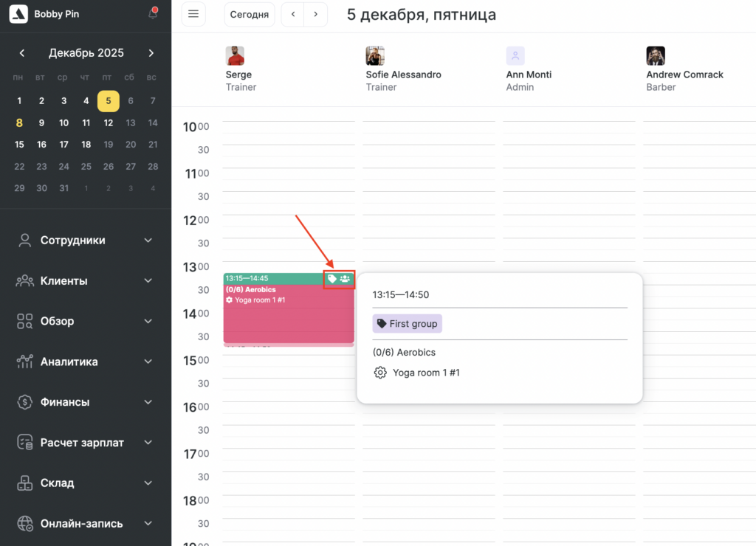Screen dimensions: 756x546
Task: Click the Сегодня button
Action: click(250, 14)
